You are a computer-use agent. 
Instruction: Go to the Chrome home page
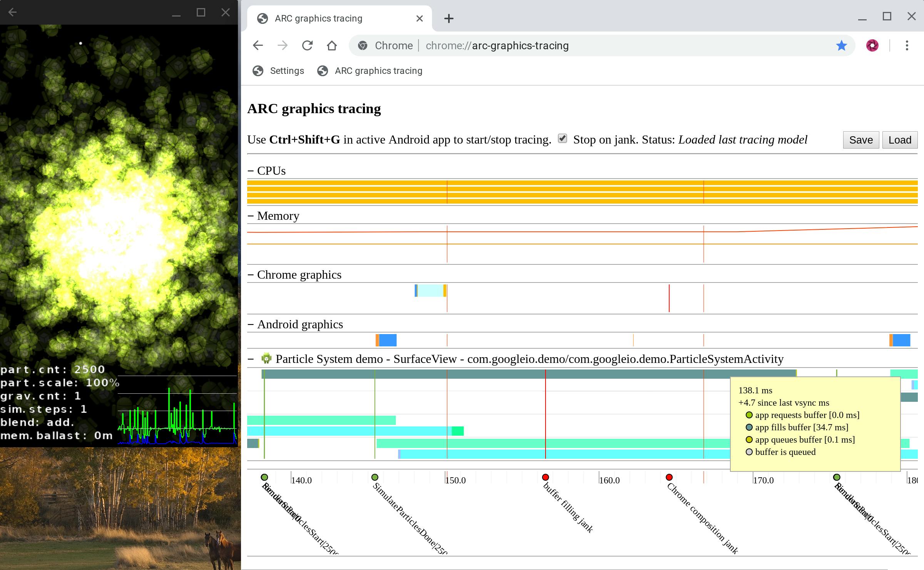(x=332, y=46)
